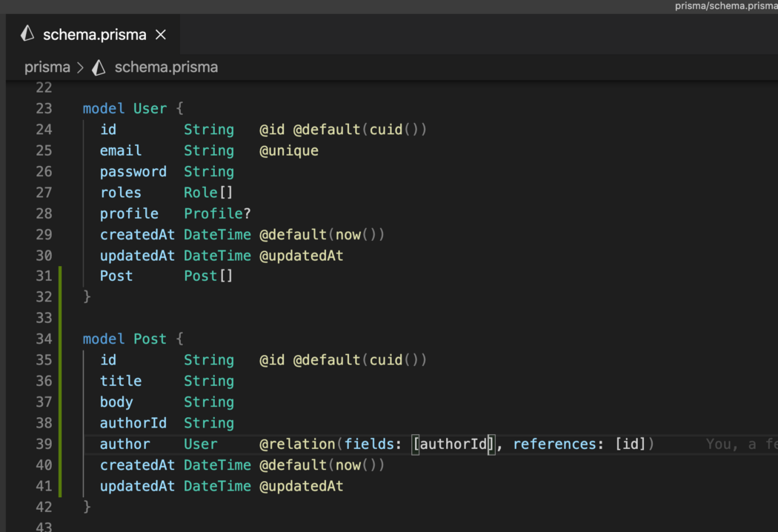
Task: Click the closing brace on line 42
Action: [x=87, y=507]
